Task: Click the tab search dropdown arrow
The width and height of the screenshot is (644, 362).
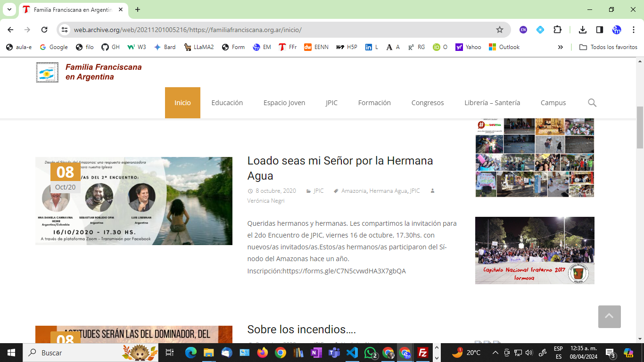Action: tap(10, 9)
